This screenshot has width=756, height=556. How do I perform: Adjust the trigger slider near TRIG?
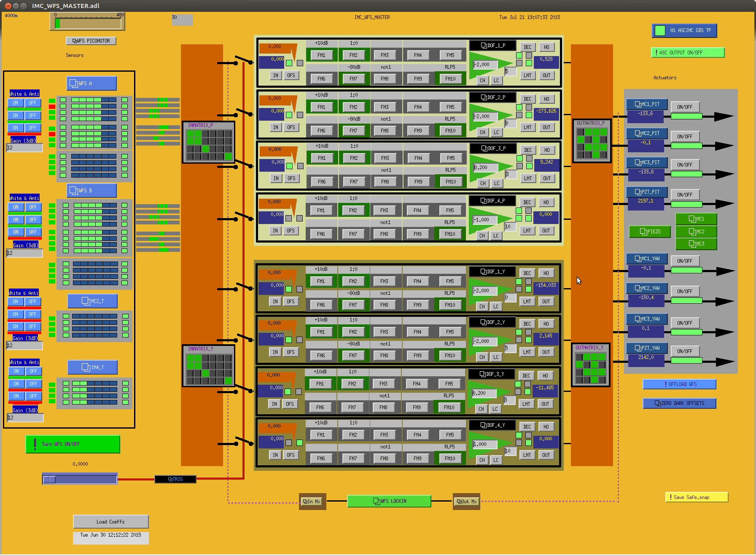(x=80, y=479)
